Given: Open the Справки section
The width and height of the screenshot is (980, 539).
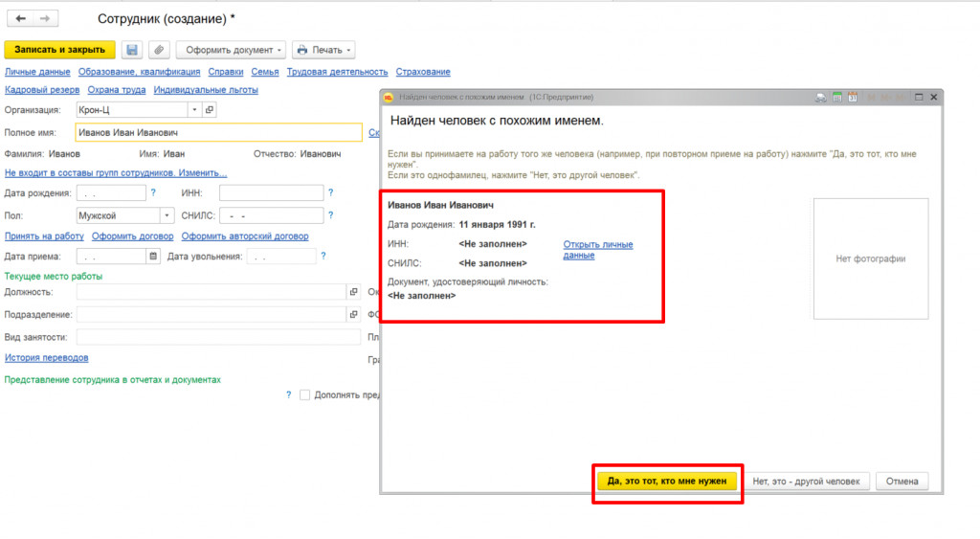Looking at the screenshot, I should tap(226, 72).
